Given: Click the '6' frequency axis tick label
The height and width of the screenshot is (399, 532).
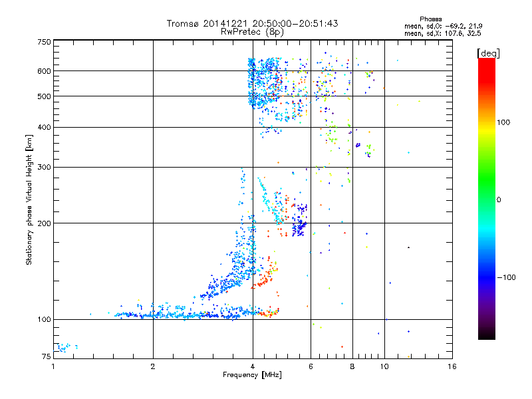Looking at the screenshot, I should tap(311, 366).
